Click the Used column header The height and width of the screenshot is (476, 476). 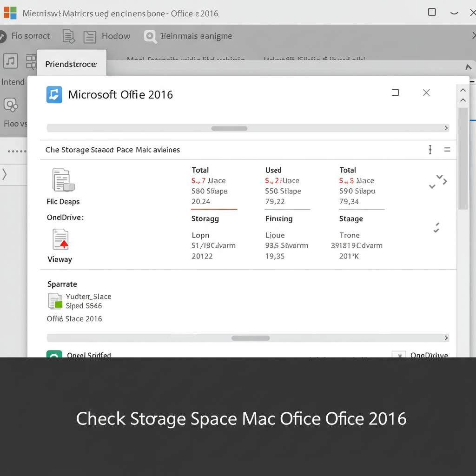[x=273, y=170]
